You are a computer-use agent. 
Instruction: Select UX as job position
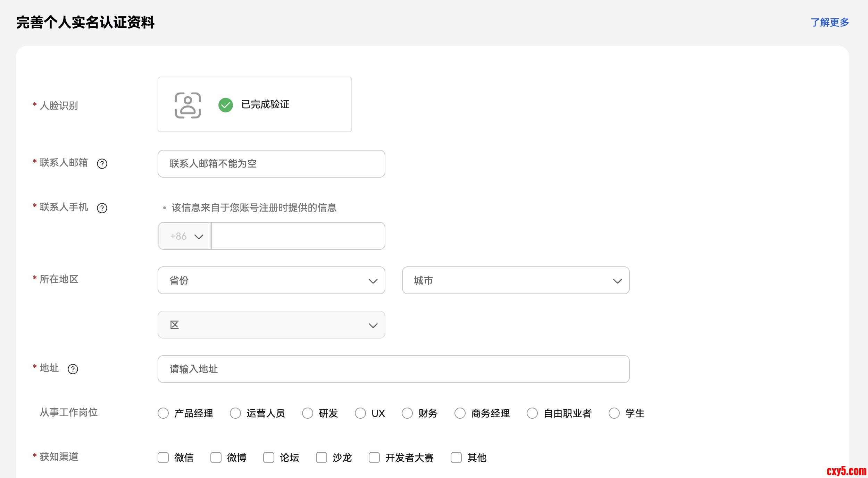click(360, 413)
